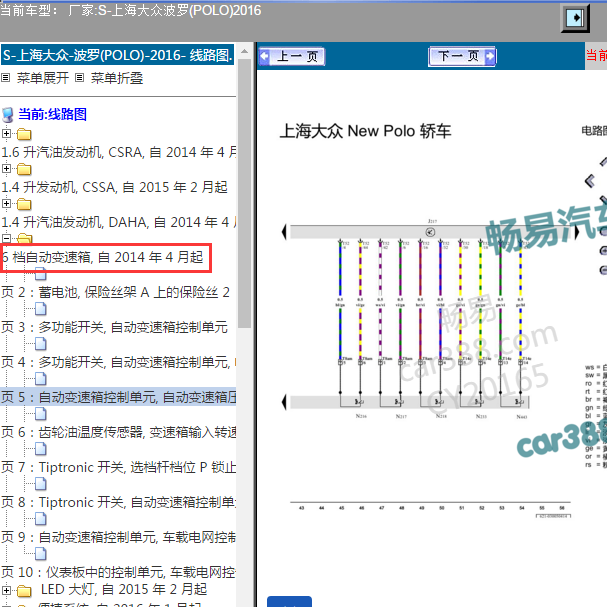Click the page icon for 页 4 多功能开关
The width and height of the screenshot is (607, 607).
point(41,344)
